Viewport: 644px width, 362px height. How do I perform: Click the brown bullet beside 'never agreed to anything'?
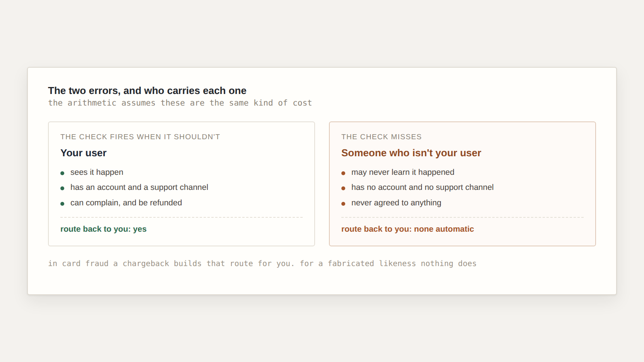(343, 204)
